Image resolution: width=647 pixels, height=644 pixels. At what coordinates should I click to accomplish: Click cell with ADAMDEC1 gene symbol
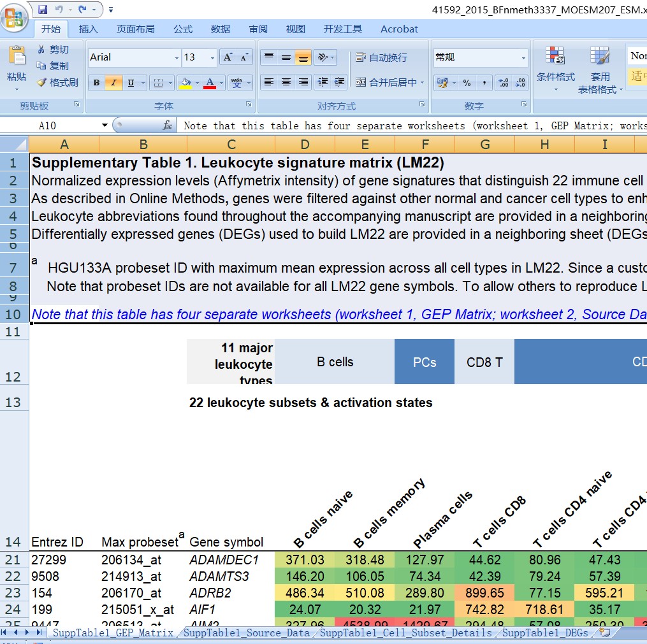click(x=231, y=559)
